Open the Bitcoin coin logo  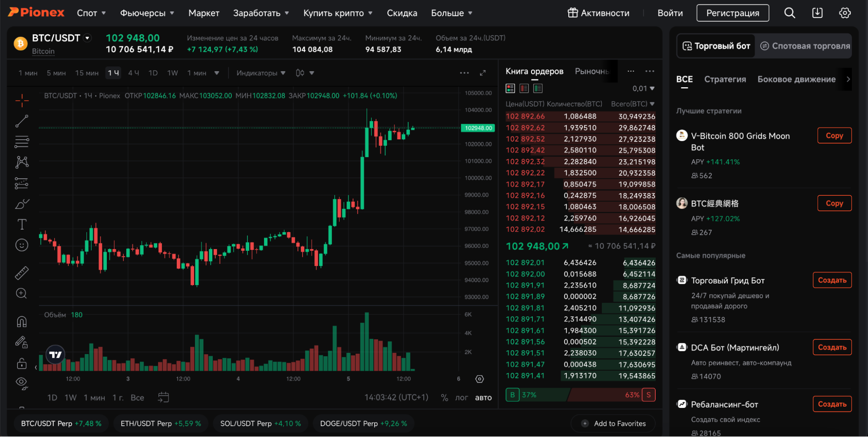point(20,43)
